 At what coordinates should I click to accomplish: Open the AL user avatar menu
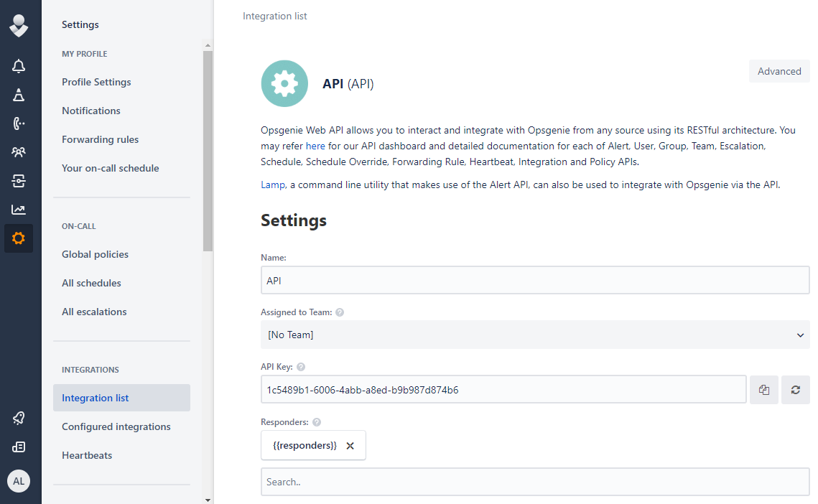point(19,481)
